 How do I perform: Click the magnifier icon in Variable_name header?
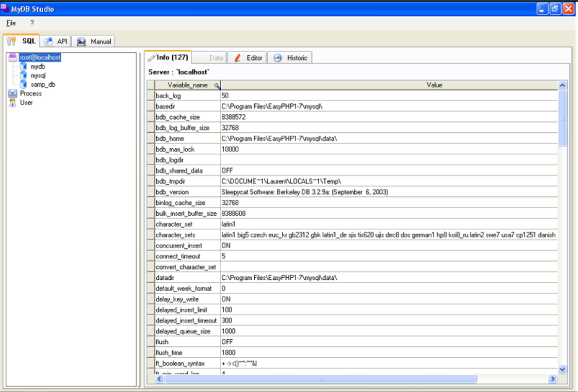point(217,85)
